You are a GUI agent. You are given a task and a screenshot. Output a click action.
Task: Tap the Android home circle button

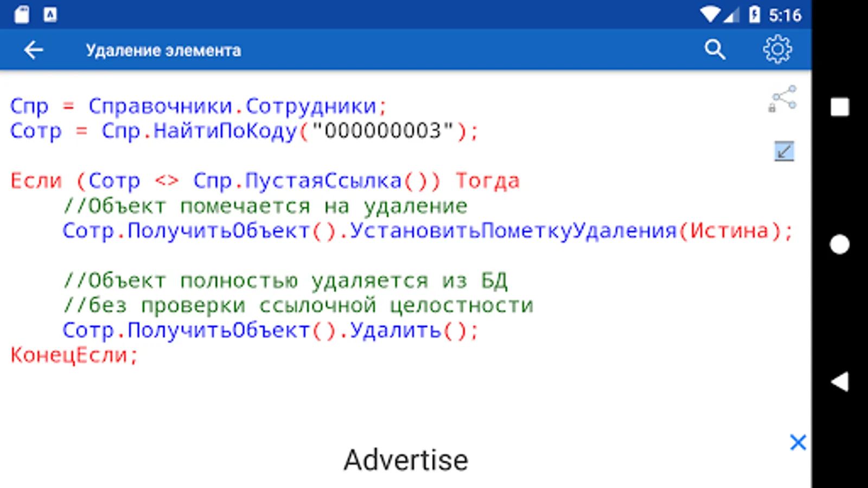coord(840,245)
